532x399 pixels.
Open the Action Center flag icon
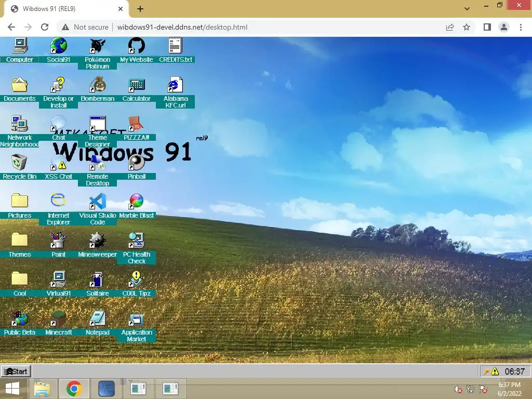tap(483, 389)
